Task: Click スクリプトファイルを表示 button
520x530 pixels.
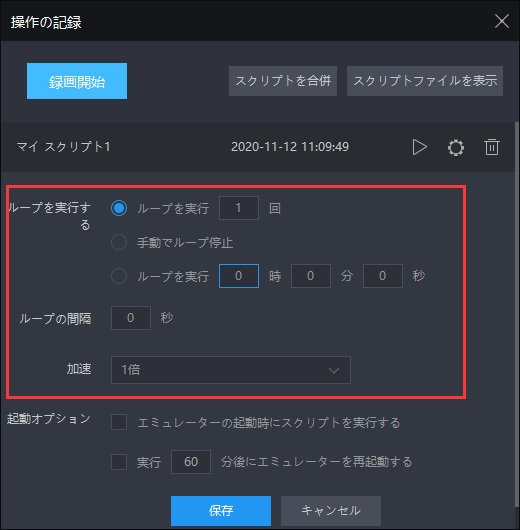Action: (x=425, y=81)
